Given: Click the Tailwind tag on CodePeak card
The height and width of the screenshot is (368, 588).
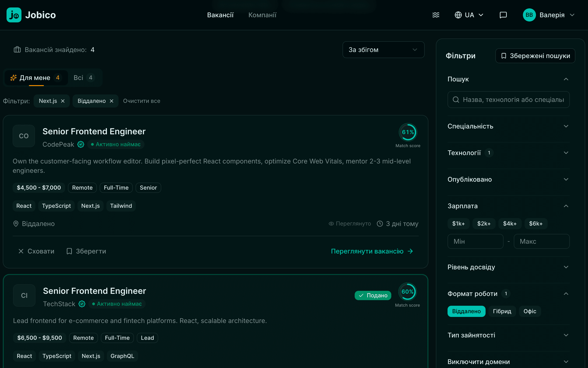Looking at the screenshot, I should click(121, 206).
